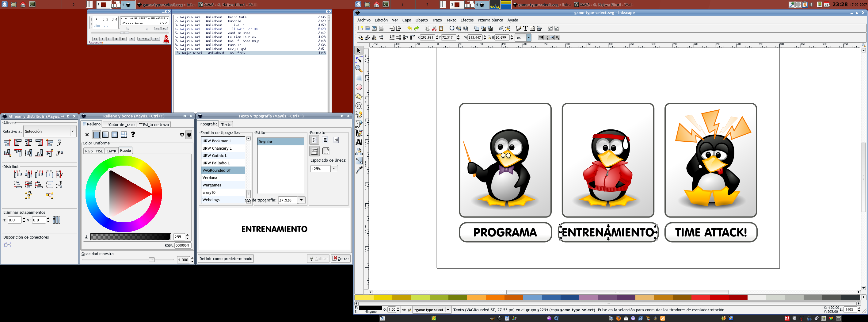Click the redo green arrow icon
The width and height of the screenshot is (868, 322).
pyautogui.click(x=417, y=28)
